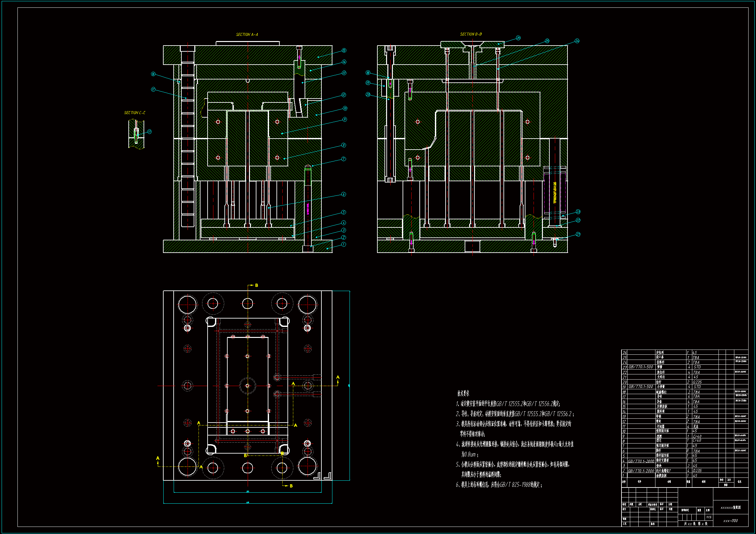Viewport: 756px width, 534px height.
Task: Click the yellow TF60X27.5X125 spring label
Action: coord(555,193)
